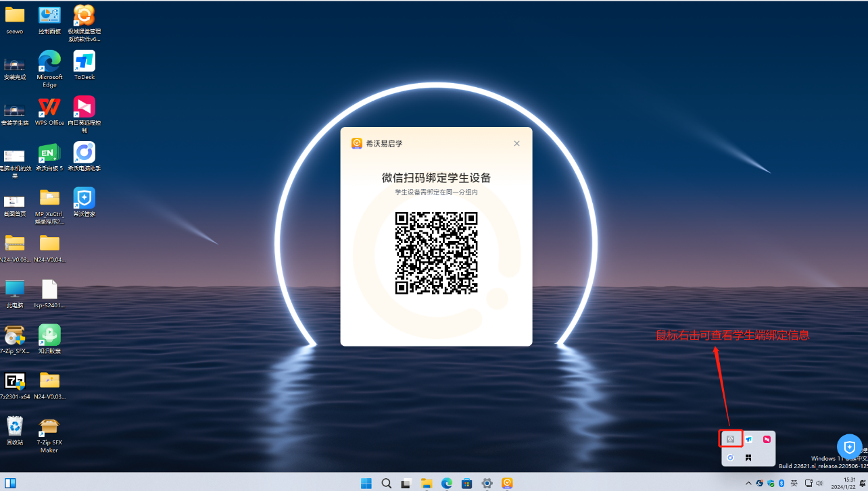Select the N24-V0.03 folder beside 7z2301-x64
This screenshot has height=491, width=868.
tap(49, 385)
